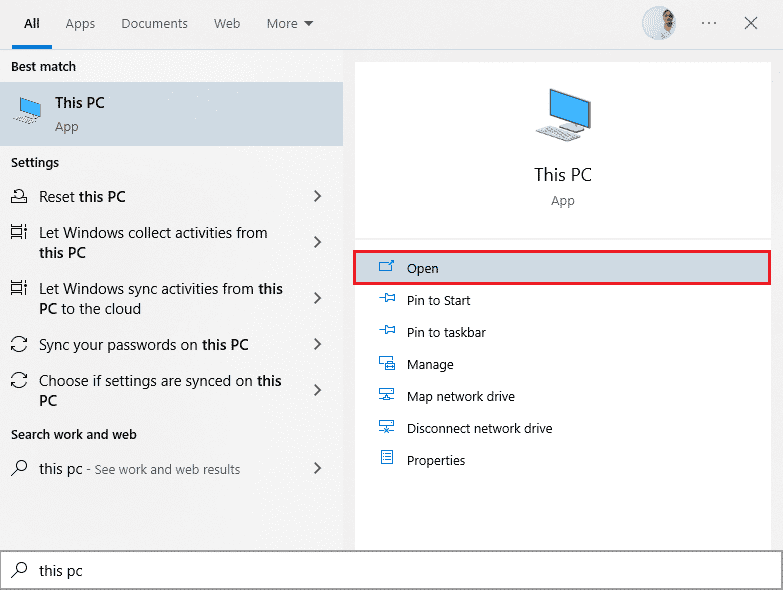Select Open in the action list
783x590 pixels.
click(562, 268)
